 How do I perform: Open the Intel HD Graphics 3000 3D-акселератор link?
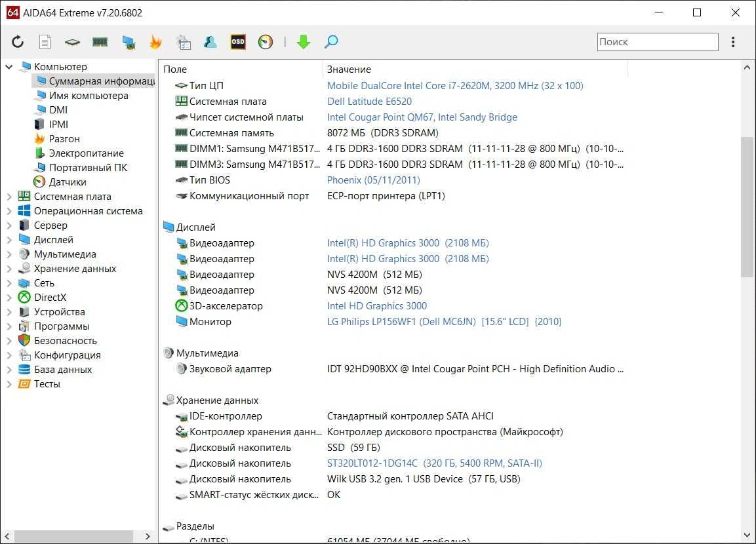pyautogui.click(x=376, y=306)
